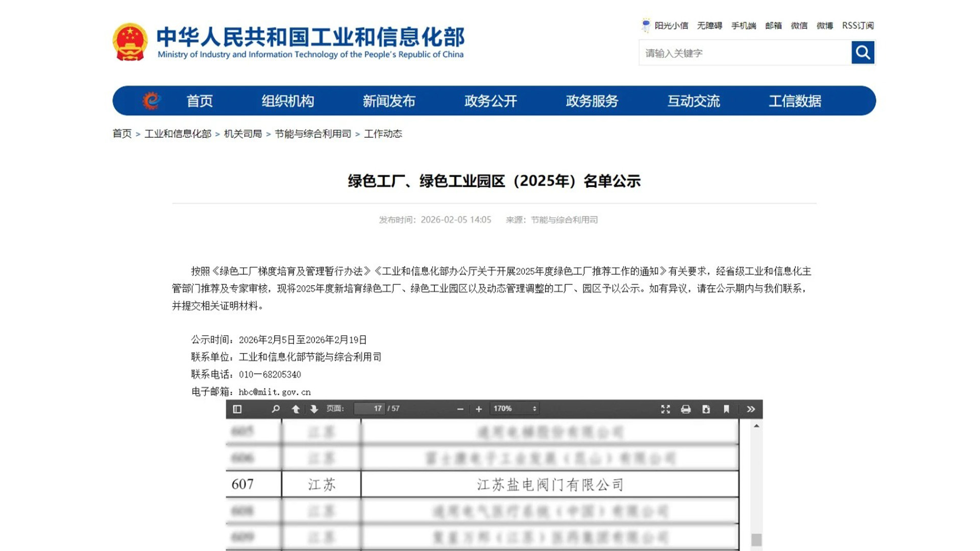Open the 170% zoom level dropdown
The width and height of the screenshot is (980, 551).
click(x=514, y=409)
